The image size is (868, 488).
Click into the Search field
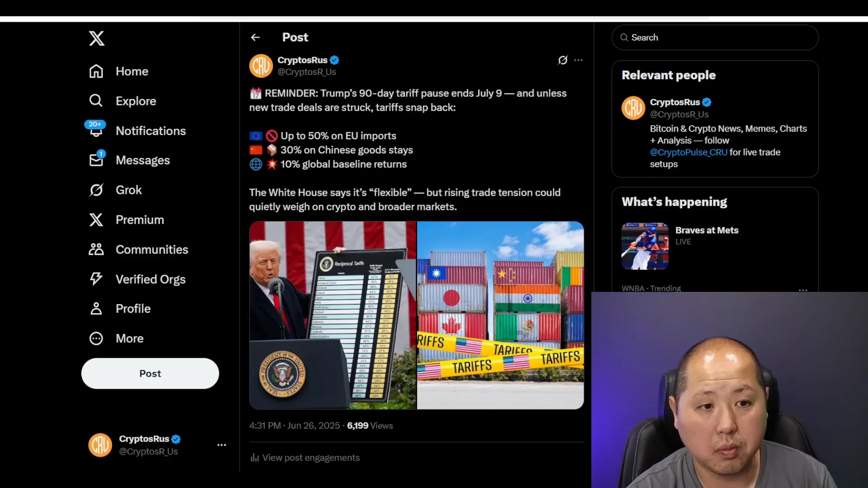pyautogui.click(x=715, y=38)
